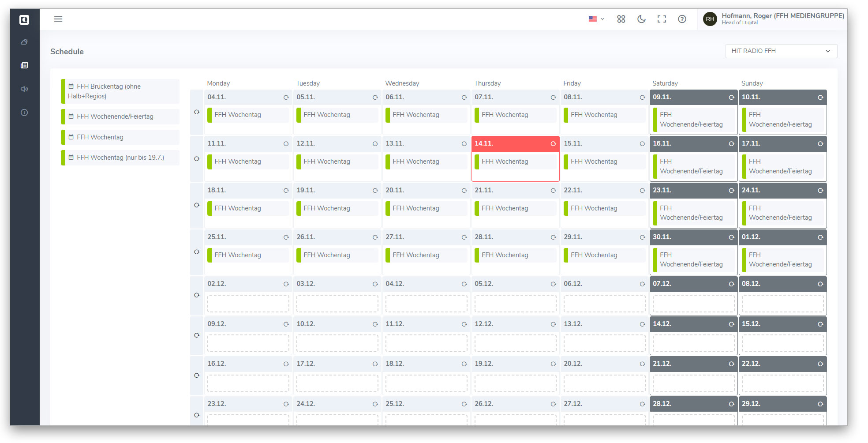Click the empty slot for 20.12.
The height and width of the screenshot is (443, 868).
[605, 383]
